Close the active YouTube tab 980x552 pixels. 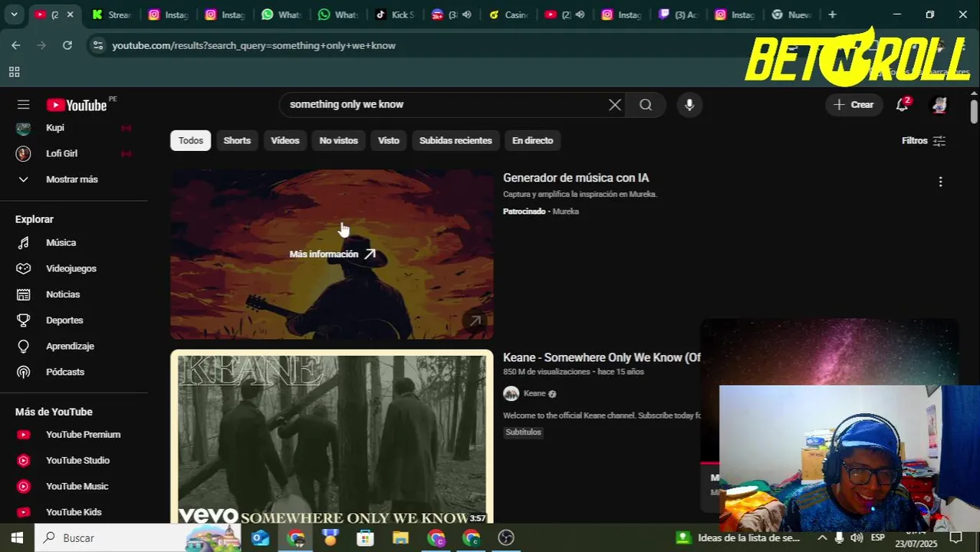click(x=71, y=15)
